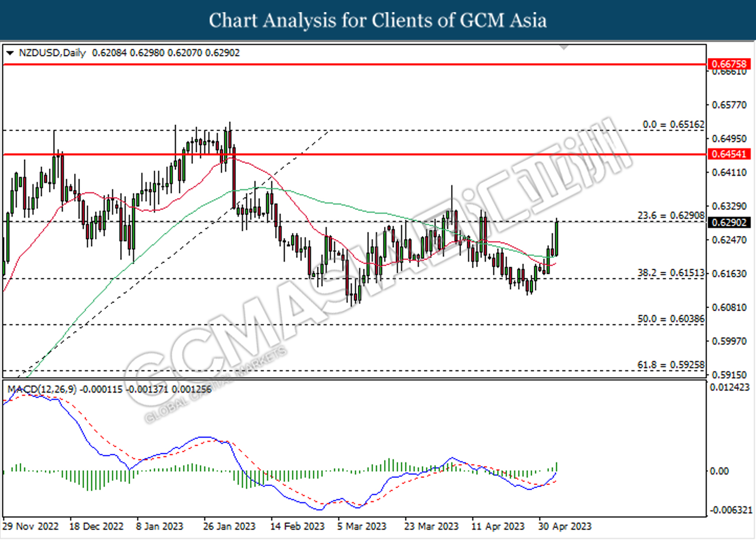This screenshot has height=540, width=756.
Task: Click the price axis value 0.59150
Action: tap(729, 375)
